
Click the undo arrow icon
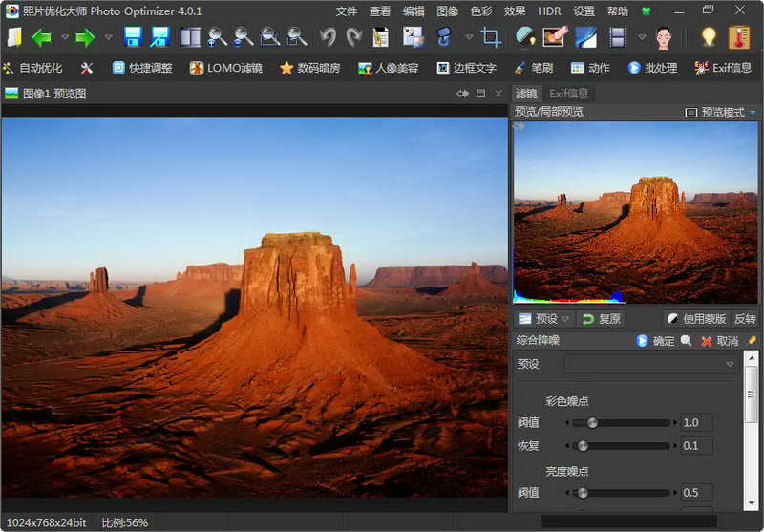(329, 38)
